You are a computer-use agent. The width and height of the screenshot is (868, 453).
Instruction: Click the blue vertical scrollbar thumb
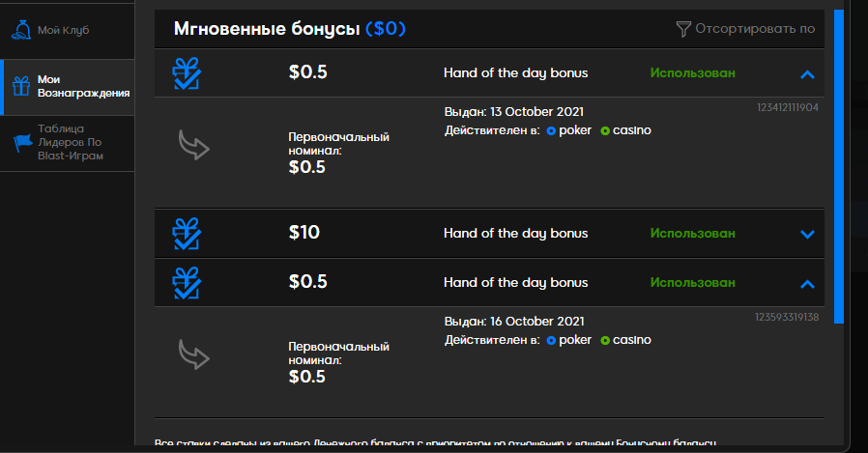[x=839, y=166]
